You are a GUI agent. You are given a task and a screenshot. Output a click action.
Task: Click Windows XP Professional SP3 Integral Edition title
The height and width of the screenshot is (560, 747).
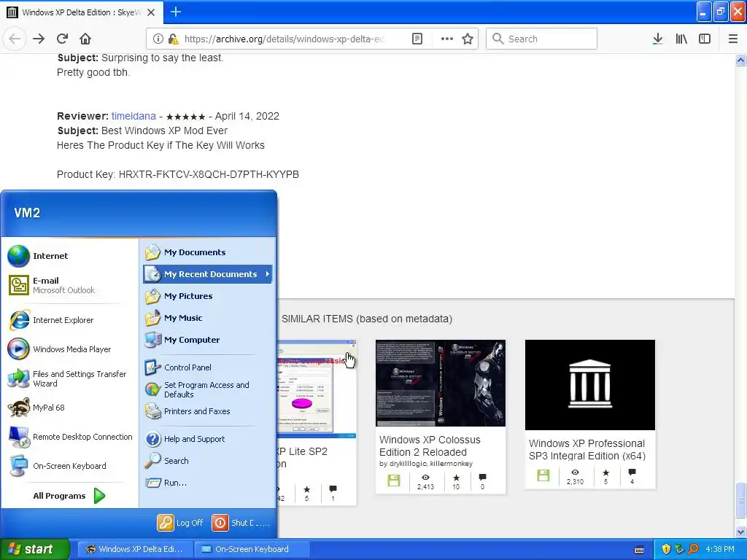(x=587, y=449)
